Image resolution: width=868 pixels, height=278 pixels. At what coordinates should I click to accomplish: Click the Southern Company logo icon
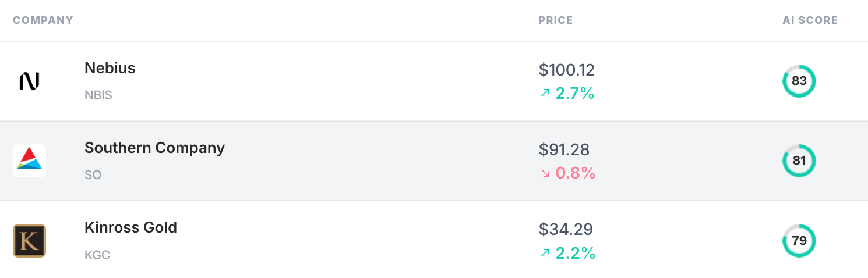pyautogui.click(x=29, y=161)
